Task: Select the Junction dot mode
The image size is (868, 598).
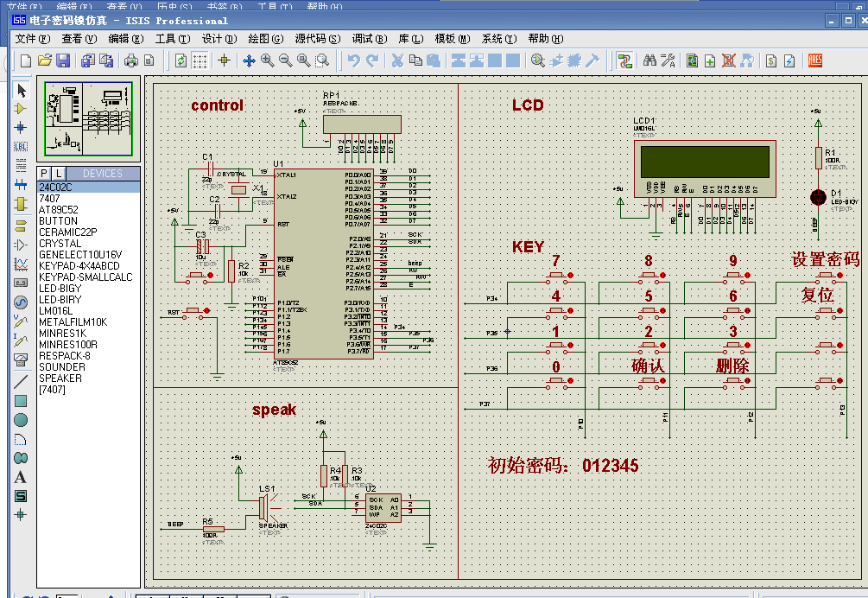Action: [x=21, y=127]
